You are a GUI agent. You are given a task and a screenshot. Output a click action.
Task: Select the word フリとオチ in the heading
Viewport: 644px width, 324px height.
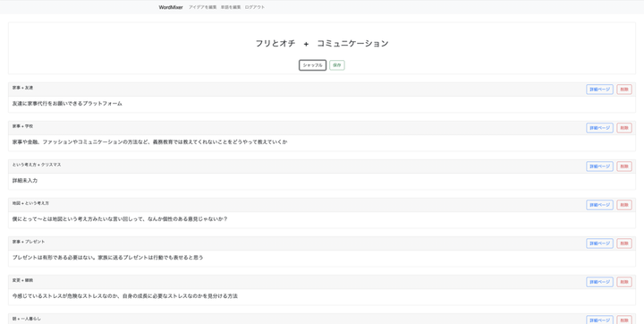point(275,44)
